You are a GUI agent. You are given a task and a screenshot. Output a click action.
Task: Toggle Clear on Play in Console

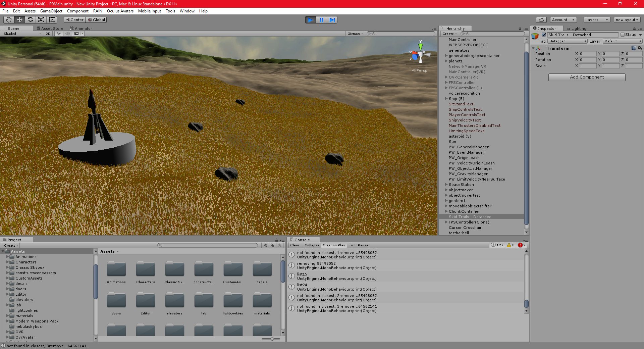(x=334, y=245)
